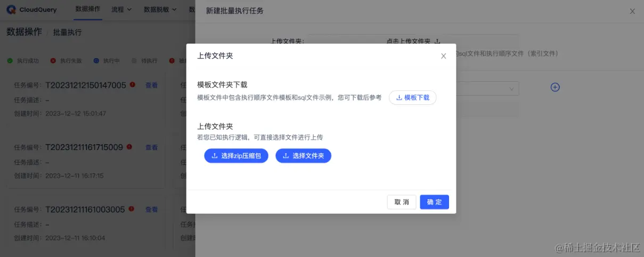
Task: Expand the 流程 navigation dropdown
Action: [121, 10]
